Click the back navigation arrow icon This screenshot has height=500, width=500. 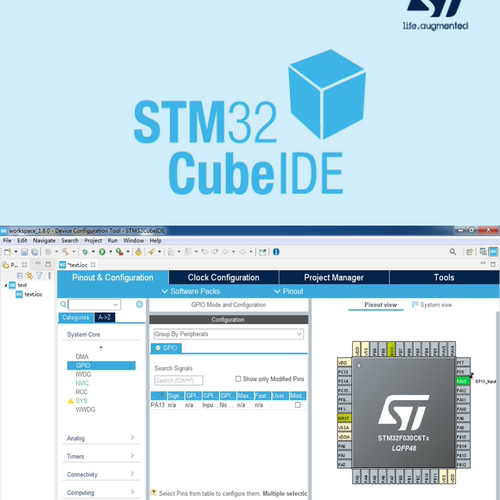[225, 252]
